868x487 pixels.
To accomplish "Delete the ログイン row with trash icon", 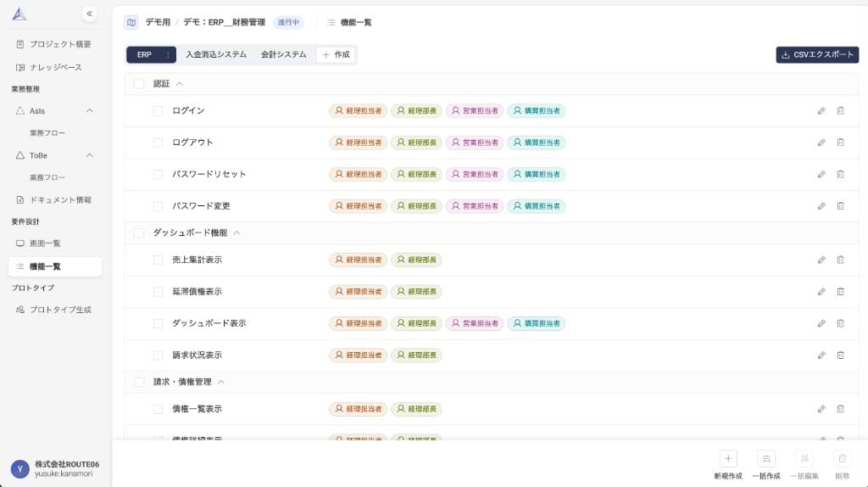I will pos(840,111).
